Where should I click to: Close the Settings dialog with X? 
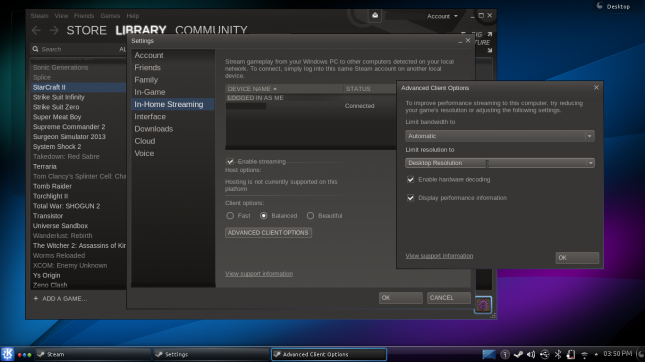pyautogui.click(x=468, y=40)
